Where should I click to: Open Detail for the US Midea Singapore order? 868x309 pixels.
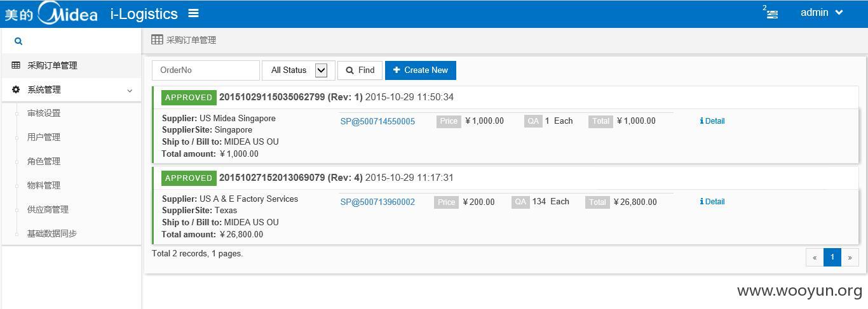pos(712,121)
